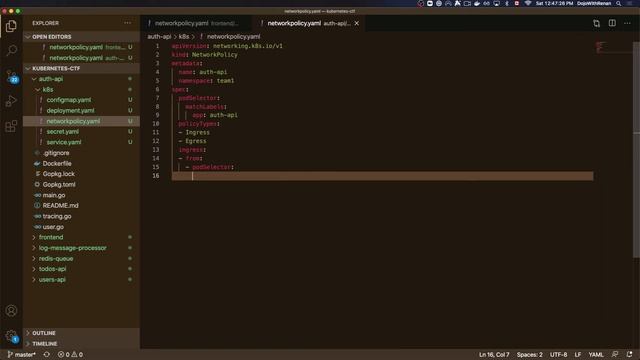Open the Explorer view in activity bar
The height and width of the screenshot is (360, 640).
coord(11,26)
